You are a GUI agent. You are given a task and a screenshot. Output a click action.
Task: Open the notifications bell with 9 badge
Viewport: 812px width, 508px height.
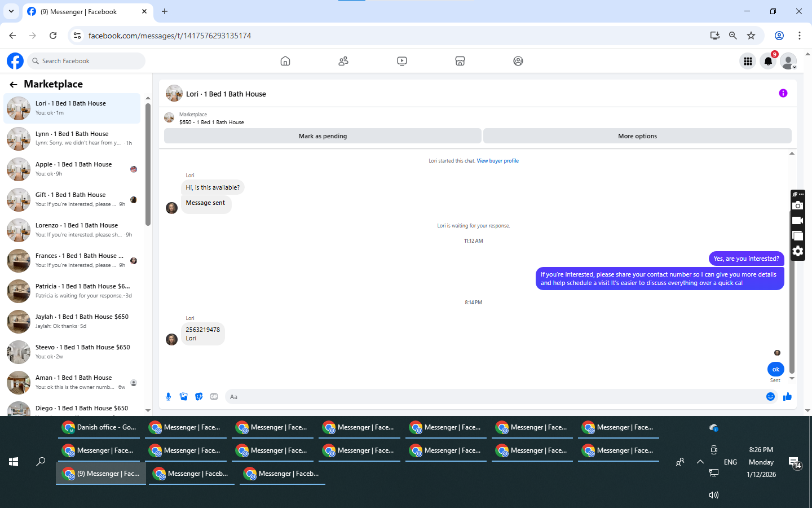click(768, 61)
